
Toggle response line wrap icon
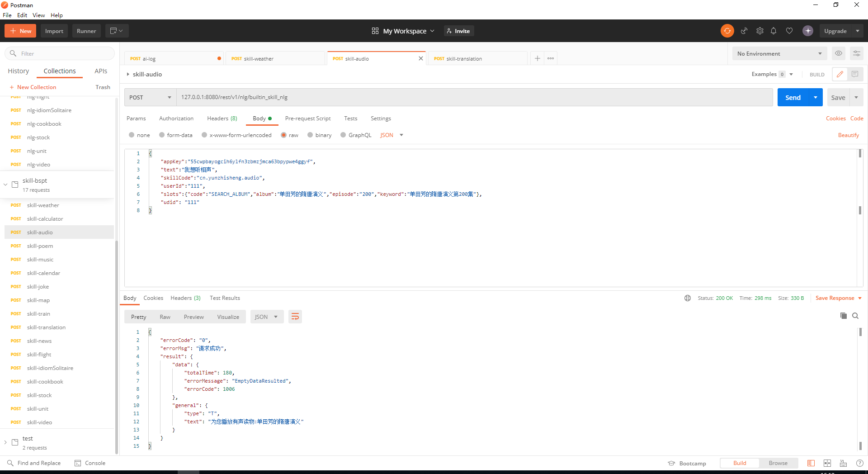point(295,317)
